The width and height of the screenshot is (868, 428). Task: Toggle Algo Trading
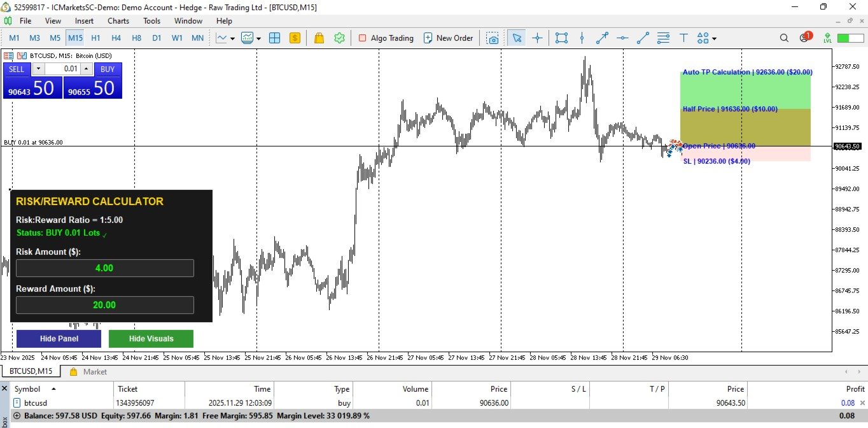click(x=386, y=38)
